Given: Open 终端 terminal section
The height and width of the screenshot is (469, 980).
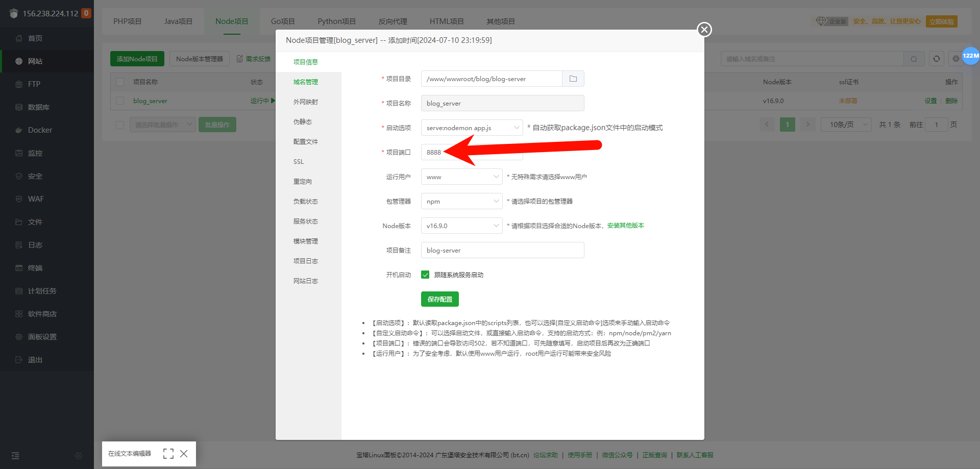Looking at the screenshot, I should pyautogui.click(x=35, y=268).
